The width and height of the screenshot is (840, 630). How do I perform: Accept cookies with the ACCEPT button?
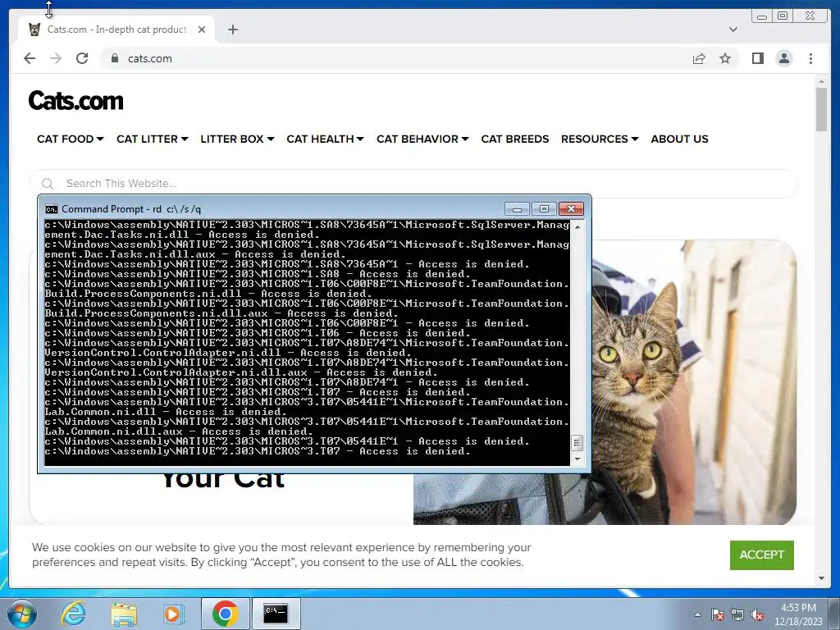click(x=761, y=555)
